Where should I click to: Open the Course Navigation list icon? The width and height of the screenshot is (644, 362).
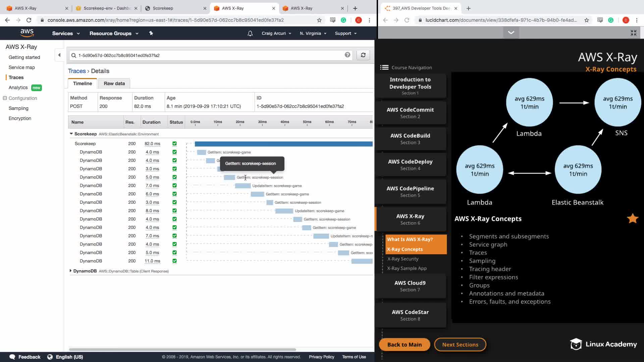tap(384, 67)
